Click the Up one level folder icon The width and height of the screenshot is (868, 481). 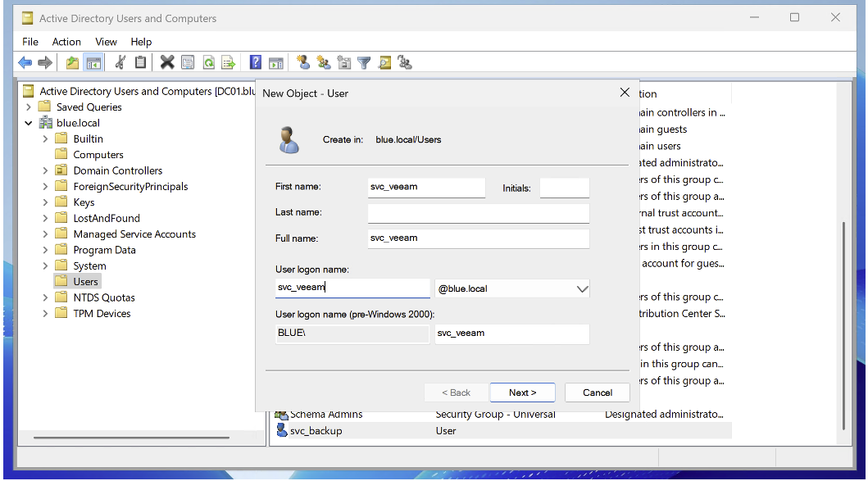[73, 62]
